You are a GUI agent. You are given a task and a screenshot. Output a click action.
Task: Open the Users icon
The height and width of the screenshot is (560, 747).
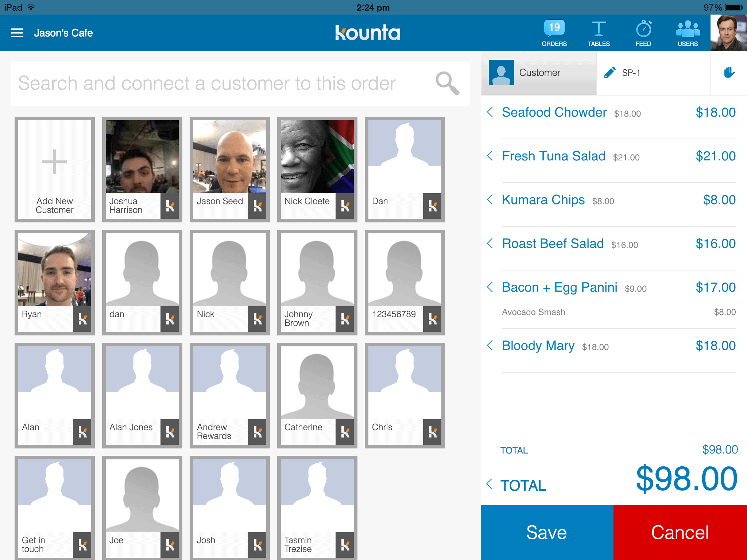[x=688, y=33]
